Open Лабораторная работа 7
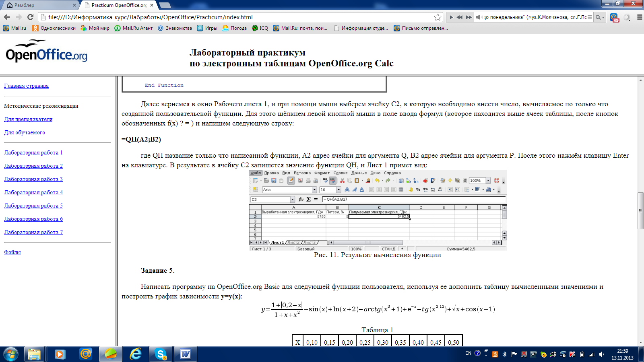Viewport: 644px width, 362px height. tap(33, 232)
